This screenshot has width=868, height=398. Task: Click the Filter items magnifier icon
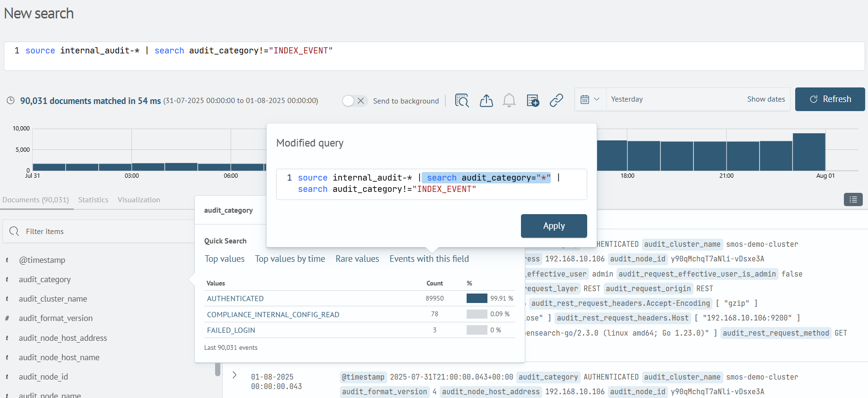coord(14,231)
